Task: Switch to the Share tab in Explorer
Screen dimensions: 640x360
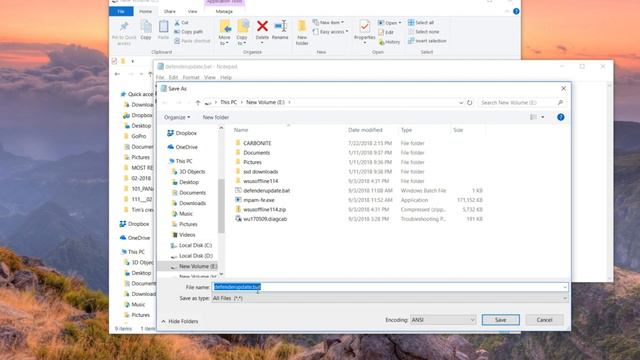Action: 169,11
